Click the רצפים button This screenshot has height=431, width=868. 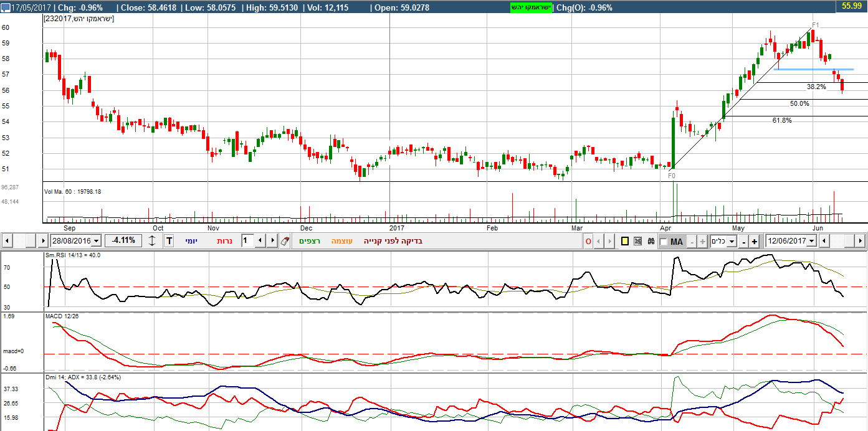point(309,241)
